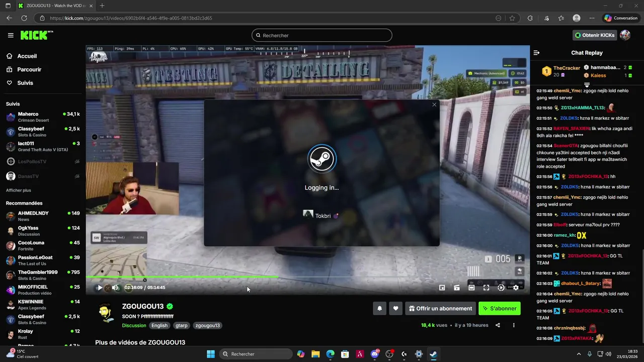Click the gtarp tag
Image resolution: width=644 pixels, height=362 pixels.
(x=182, y=325)
